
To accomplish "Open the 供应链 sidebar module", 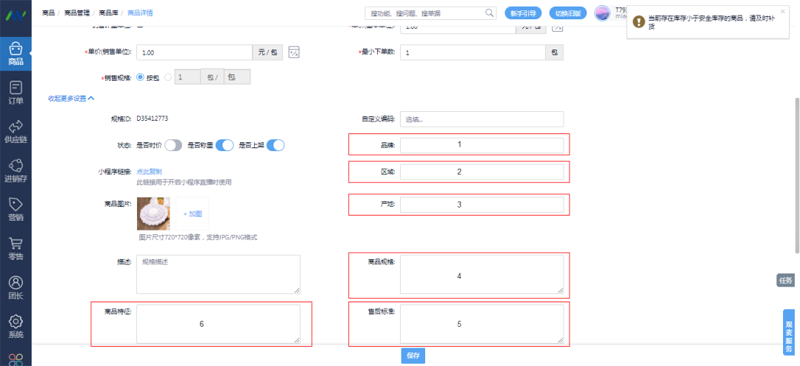I will point(15,132).
